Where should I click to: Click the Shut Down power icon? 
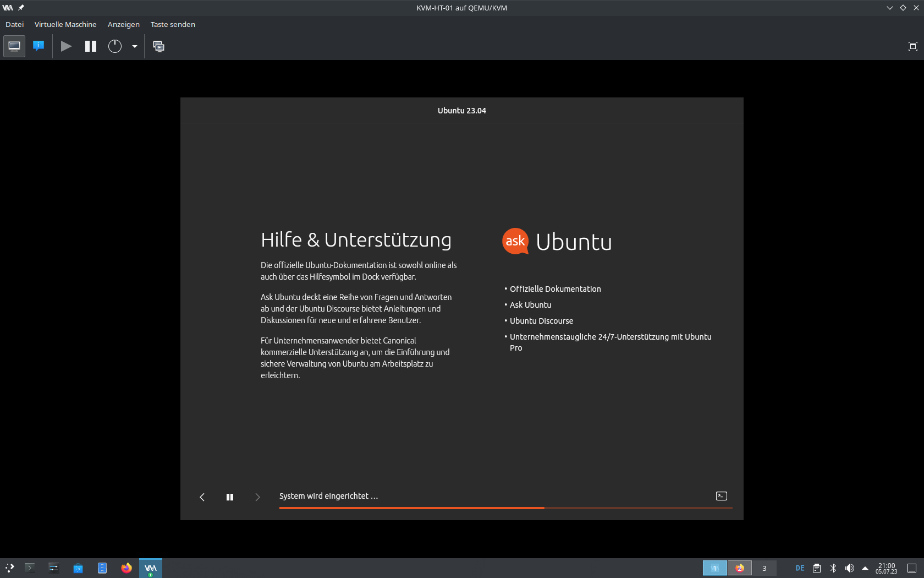tap(114, 46)
